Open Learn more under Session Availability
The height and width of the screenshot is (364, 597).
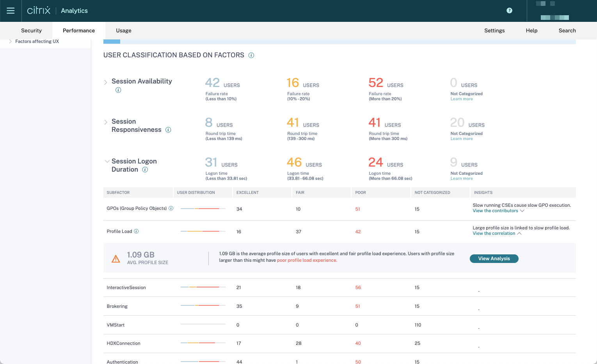coord(462,99)
